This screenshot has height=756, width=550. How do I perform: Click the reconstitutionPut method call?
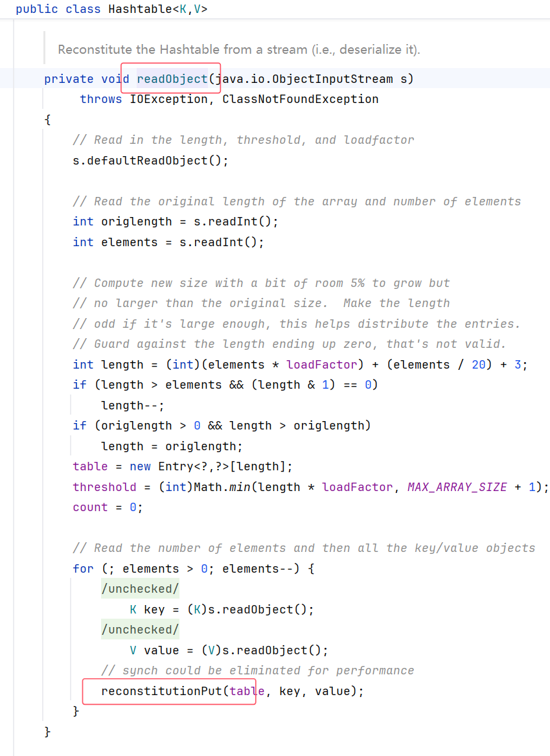[x=161, y=691]
